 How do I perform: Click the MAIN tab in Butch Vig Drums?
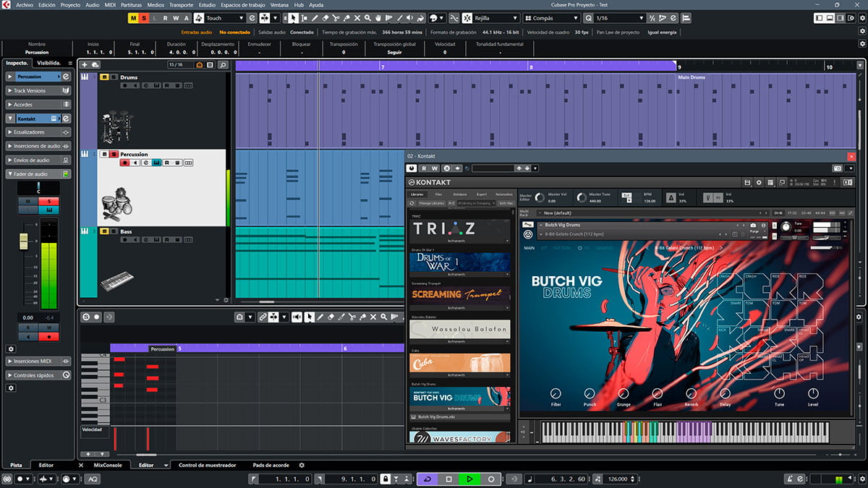click(529, 248)
